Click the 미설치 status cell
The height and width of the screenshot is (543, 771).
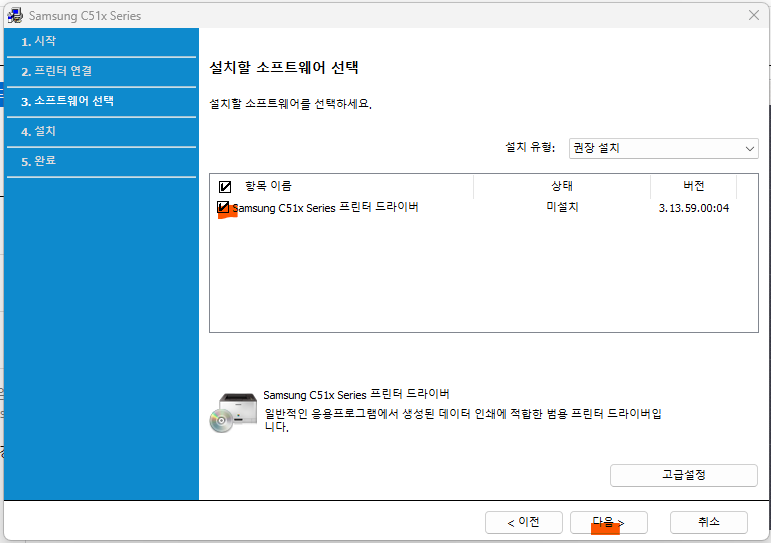[x=563, y=208]
